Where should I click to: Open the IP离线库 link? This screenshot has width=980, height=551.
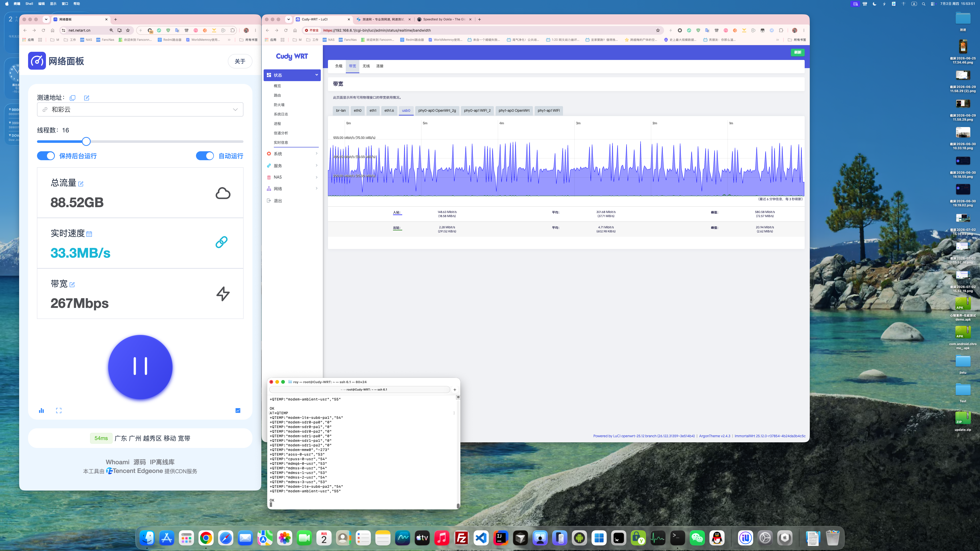coord(162,462)
